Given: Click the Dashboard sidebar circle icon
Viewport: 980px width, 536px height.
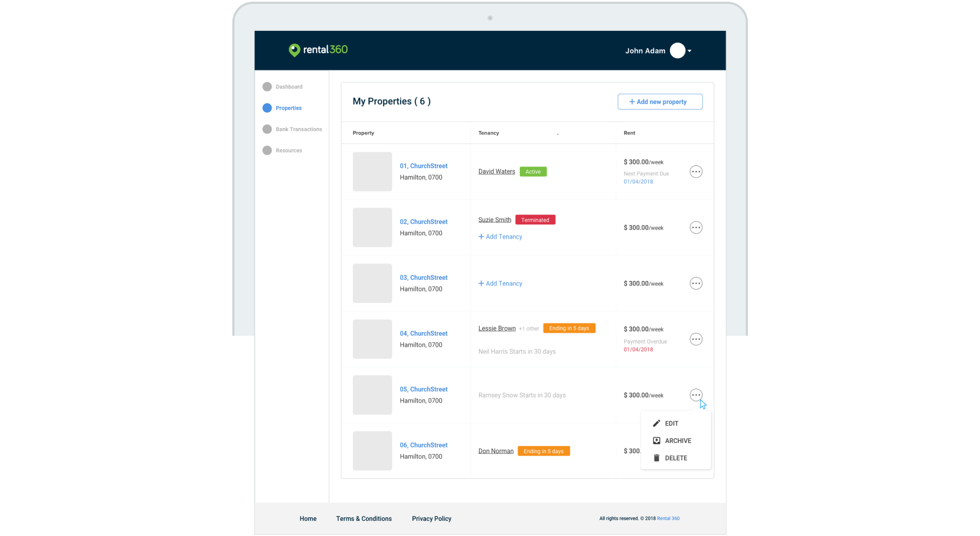Looking at the screenshot, I should click(267, 87).
